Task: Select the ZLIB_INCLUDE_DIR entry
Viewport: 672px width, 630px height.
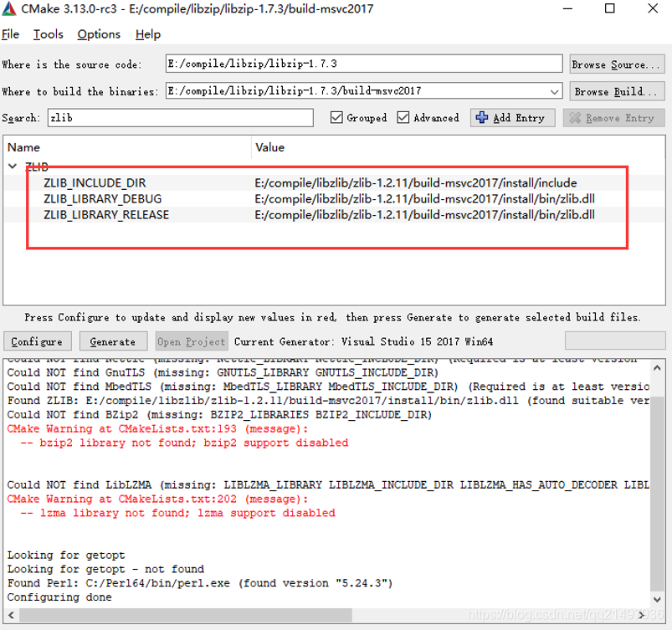Action: [95, 183]
